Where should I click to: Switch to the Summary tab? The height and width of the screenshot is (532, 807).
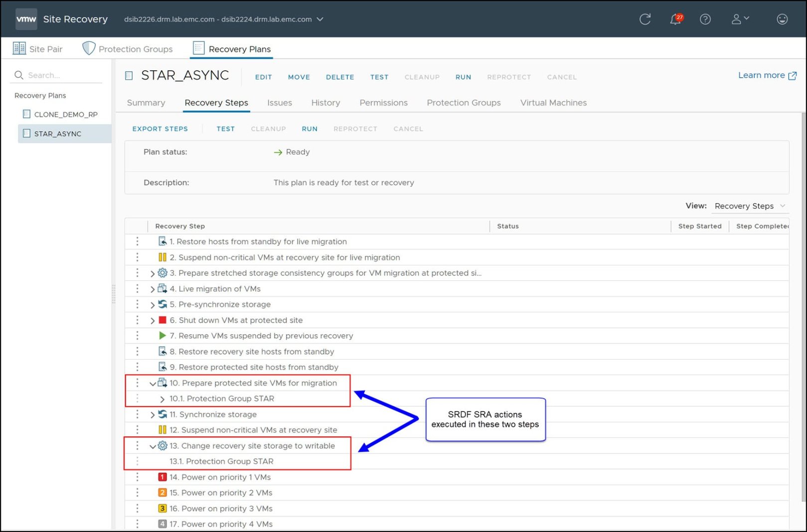pyautogui.click(x=146, y=103)
